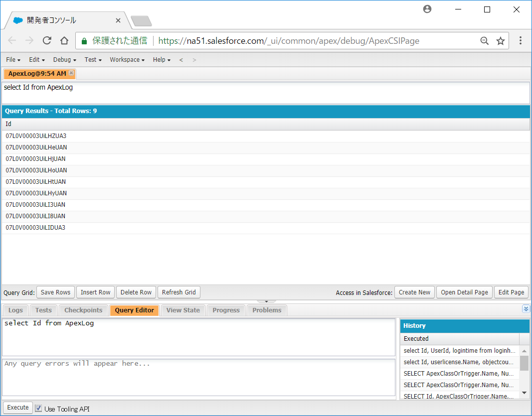Select history query with userlicense.Name
The height and width of the screenshot is (416, 532).
click(x=460, y=362)
